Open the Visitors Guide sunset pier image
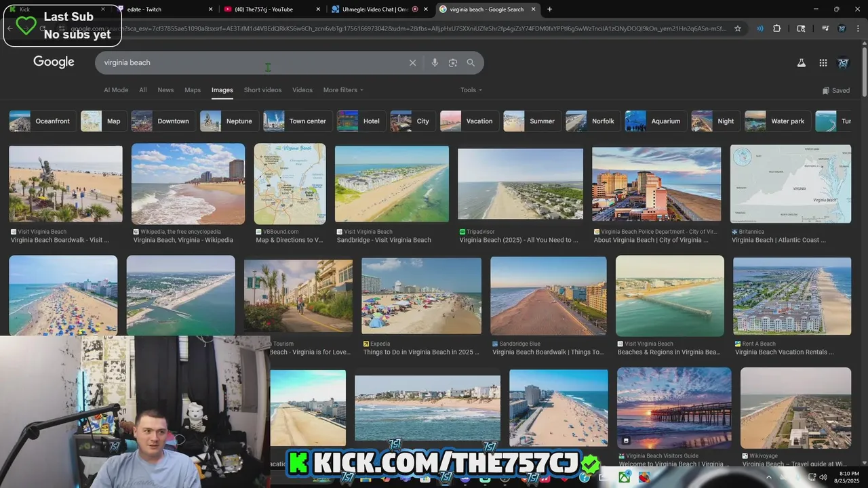 click(x=674, y=407)
